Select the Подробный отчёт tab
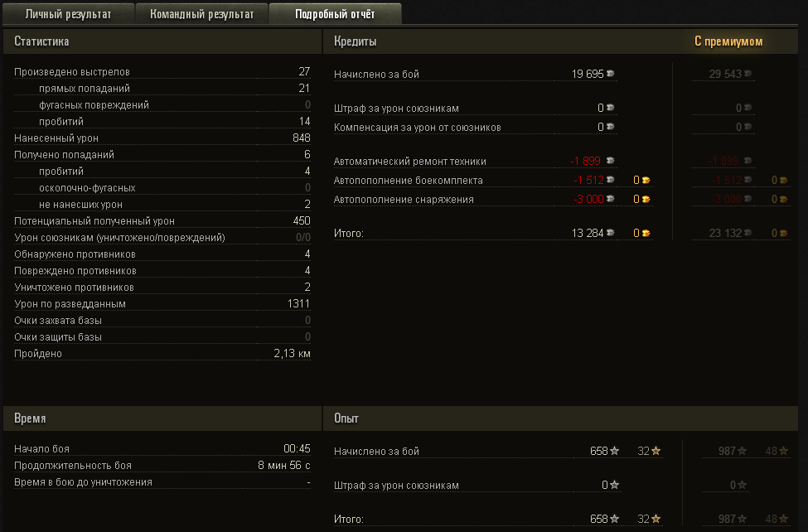The height and width of the screenshot is (532, 808). [335, 14]
